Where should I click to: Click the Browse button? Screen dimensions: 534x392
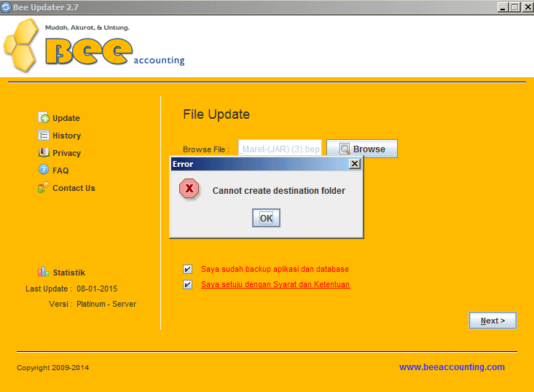tap(361, 149)
